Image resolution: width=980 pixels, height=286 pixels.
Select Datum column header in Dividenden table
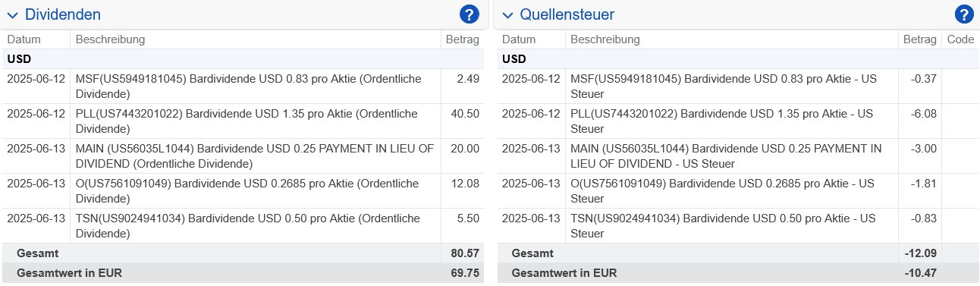[24, 39]
